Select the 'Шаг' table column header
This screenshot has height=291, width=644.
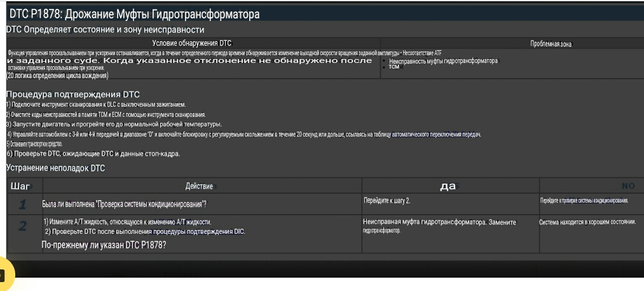click(21, 186)
